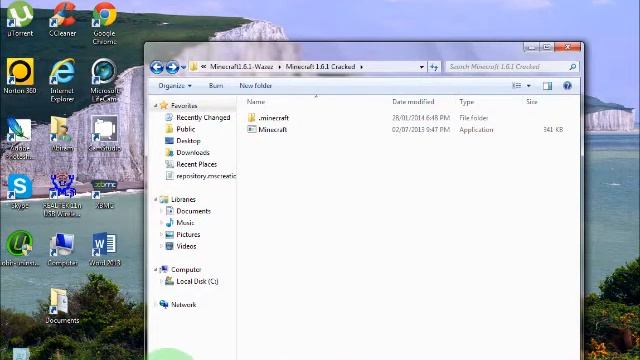This screenshot has width=640, height=360.
Task: Collapse the Computer group
Action: [156, 270]
